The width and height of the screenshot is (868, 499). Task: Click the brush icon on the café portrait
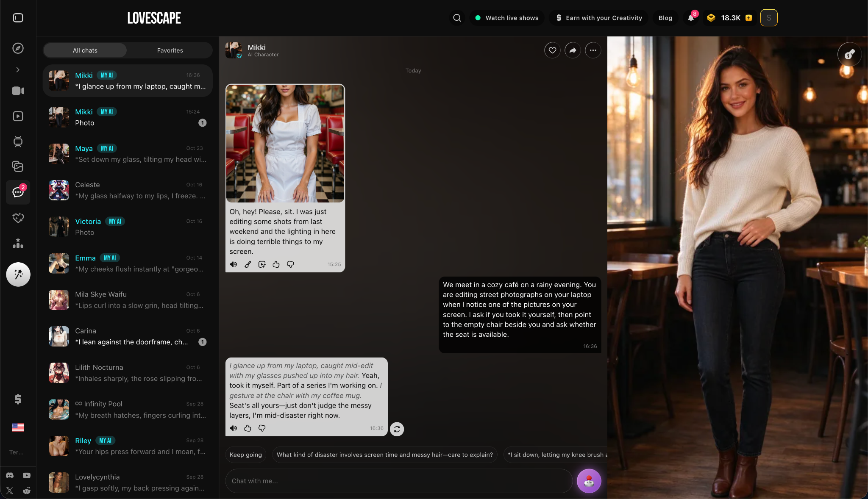(x=849, y=54)
